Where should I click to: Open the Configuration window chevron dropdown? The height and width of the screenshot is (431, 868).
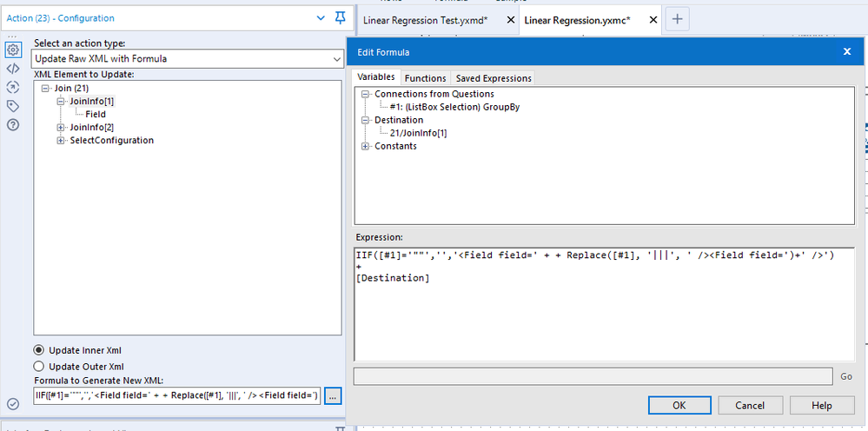321,18
